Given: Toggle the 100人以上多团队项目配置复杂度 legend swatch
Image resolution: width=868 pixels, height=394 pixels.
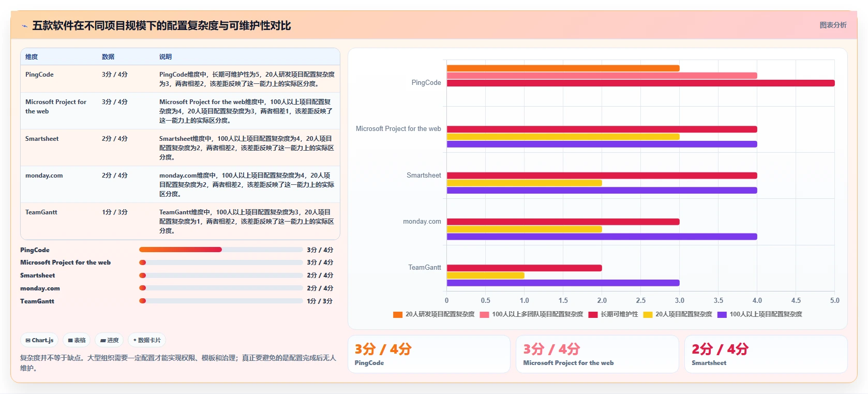Looking at the screenshot, I should (x=484, y=314).
